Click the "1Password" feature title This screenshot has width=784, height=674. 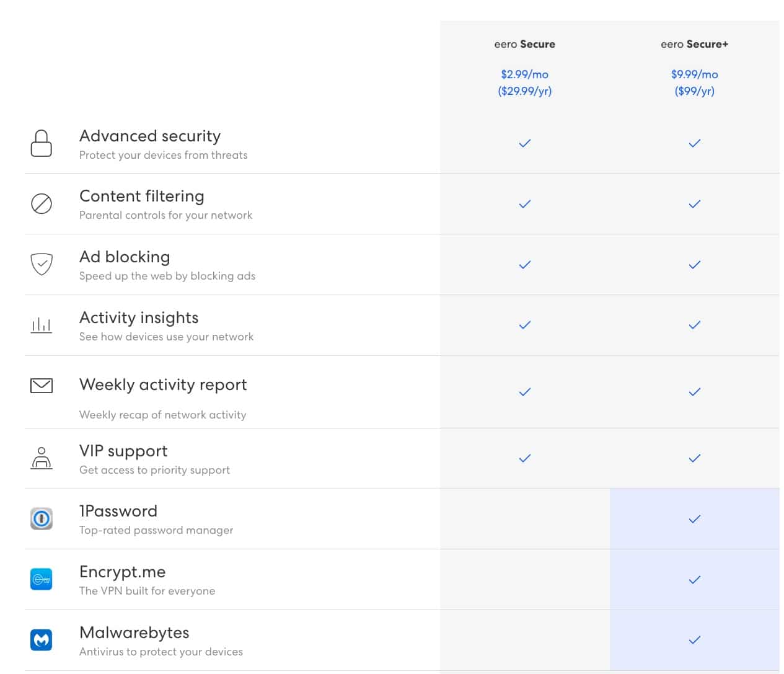pyautogui.click(x=118, y=511)
